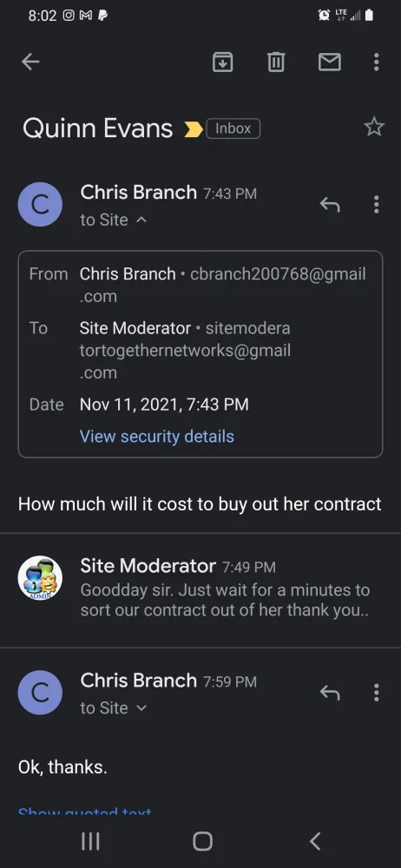Star the Quinn Evans conversation
The image size is (401, 868).
[x=374, y=127]
